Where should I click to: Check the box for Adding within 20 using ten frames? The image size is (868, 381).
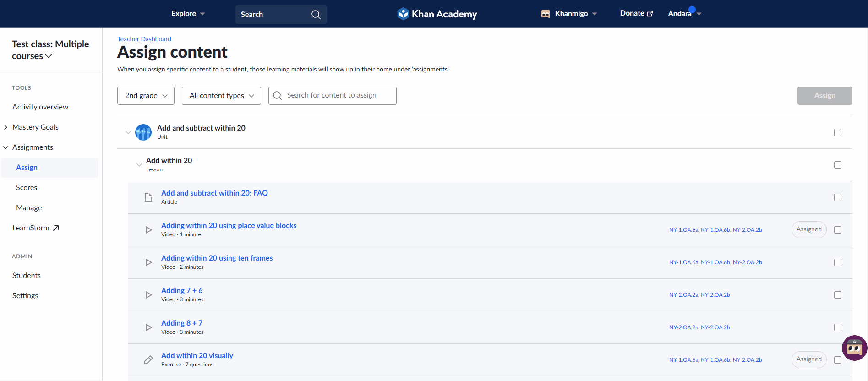tap(837, 262)
